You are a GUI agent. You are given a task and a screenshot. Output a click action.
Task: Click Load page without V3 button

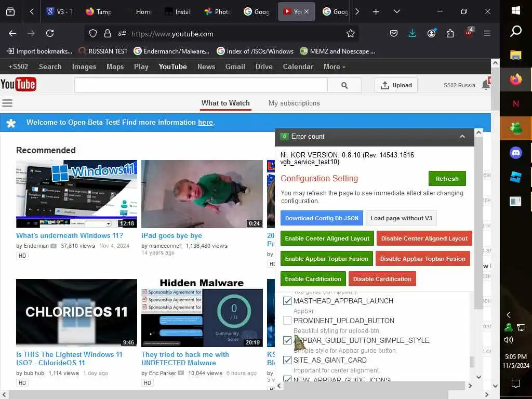pos(402,218)
